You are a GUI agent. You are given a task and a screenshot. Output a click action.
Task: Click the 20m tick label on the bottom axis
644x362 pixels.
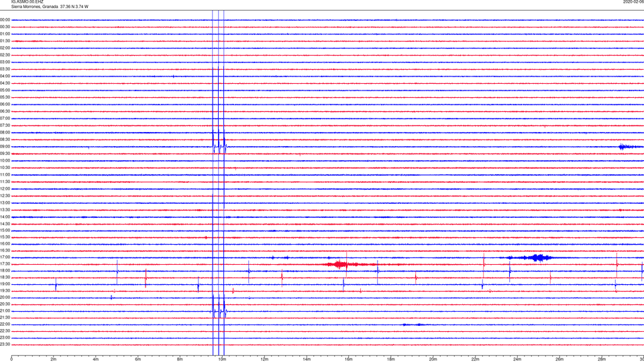point(433,359)
